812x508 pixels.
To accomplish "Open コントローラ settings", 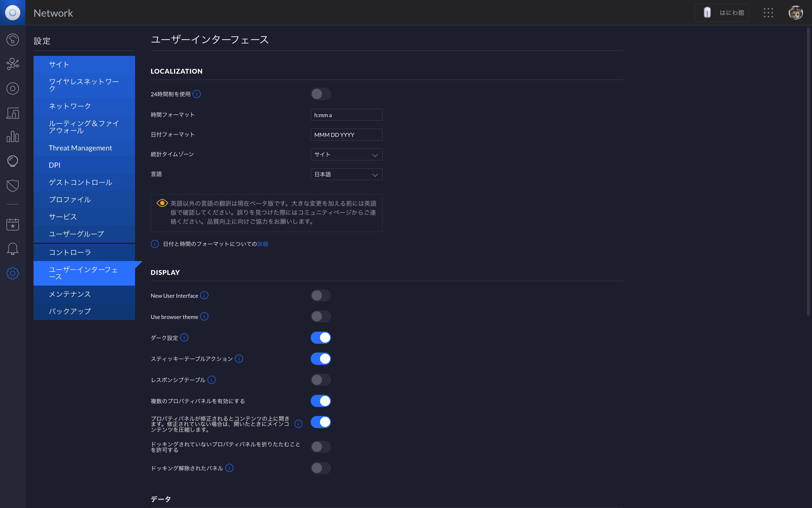I will (x=84, y=252).
